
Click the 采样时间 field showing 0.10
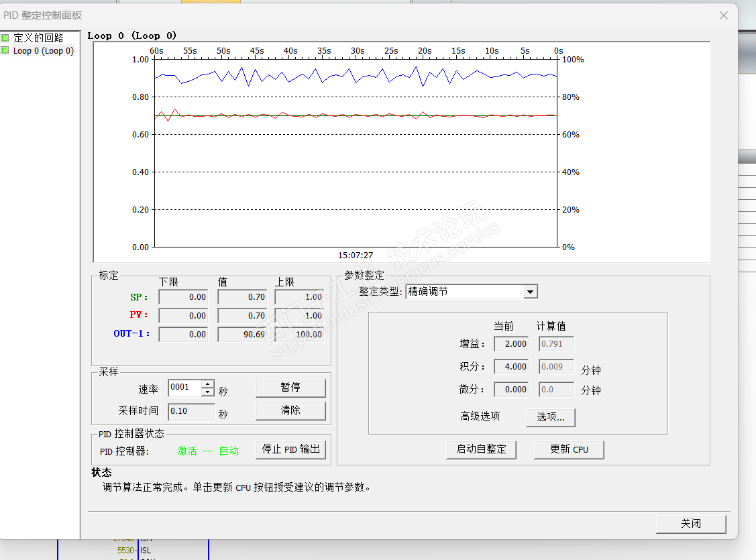pyautogui.click(x=191, y=412)
